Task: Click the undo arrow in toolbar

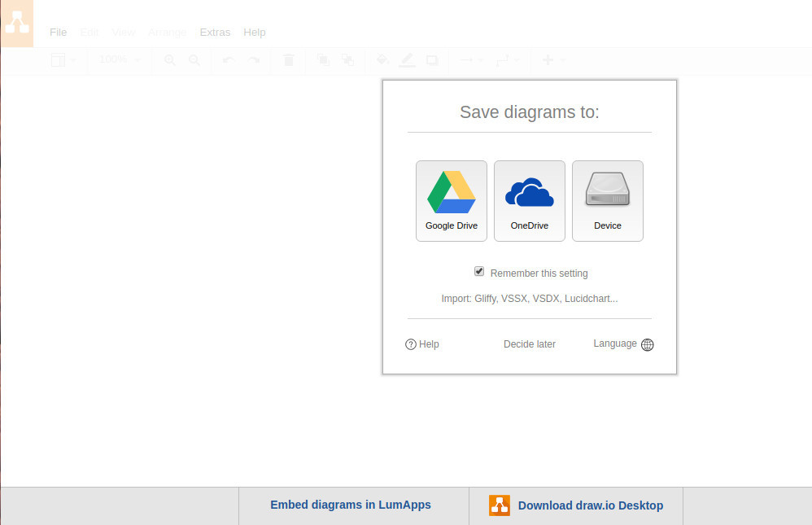Action: point(228,60)
